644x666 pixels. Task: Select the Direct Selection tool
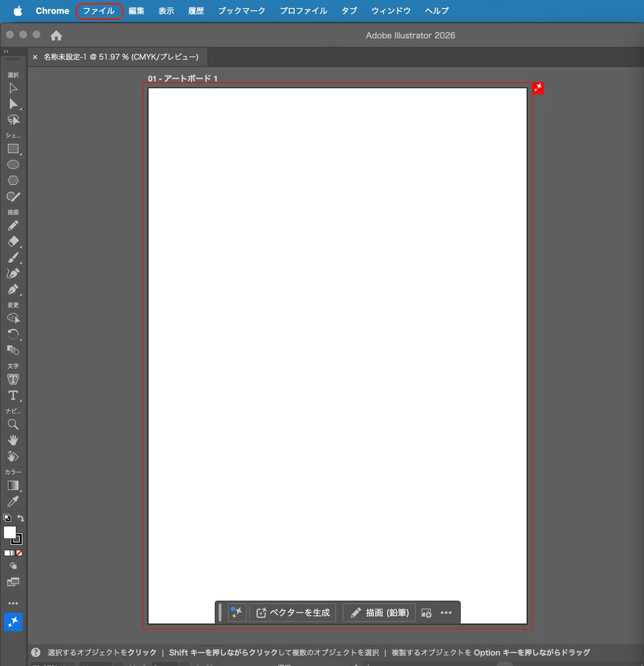[x=13, y=104]
